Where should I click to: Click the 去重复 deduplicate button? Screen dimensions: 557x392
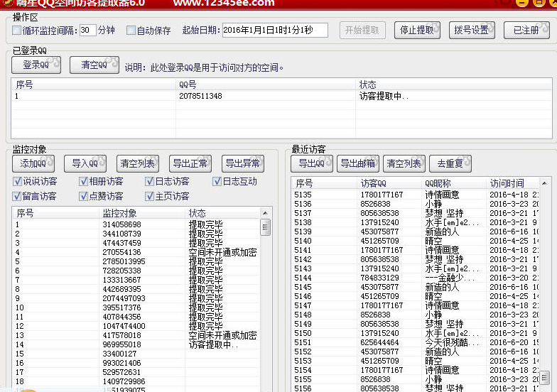pyautogui.click(x=450, y=163)
